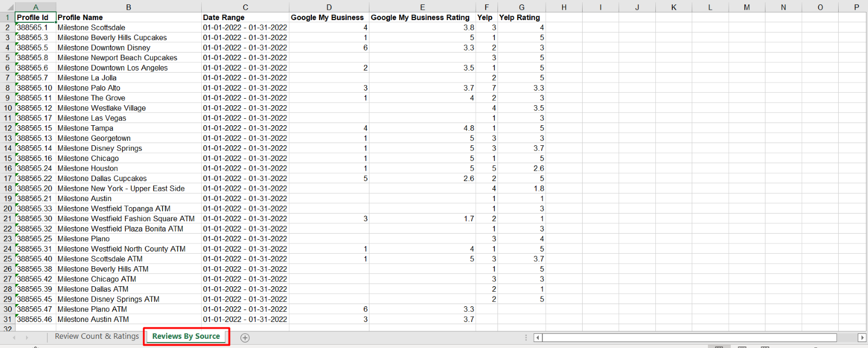Select cell Milestone Palo Alto
The height and width of the screenshot is (348, 868).
tap(129, 88)
